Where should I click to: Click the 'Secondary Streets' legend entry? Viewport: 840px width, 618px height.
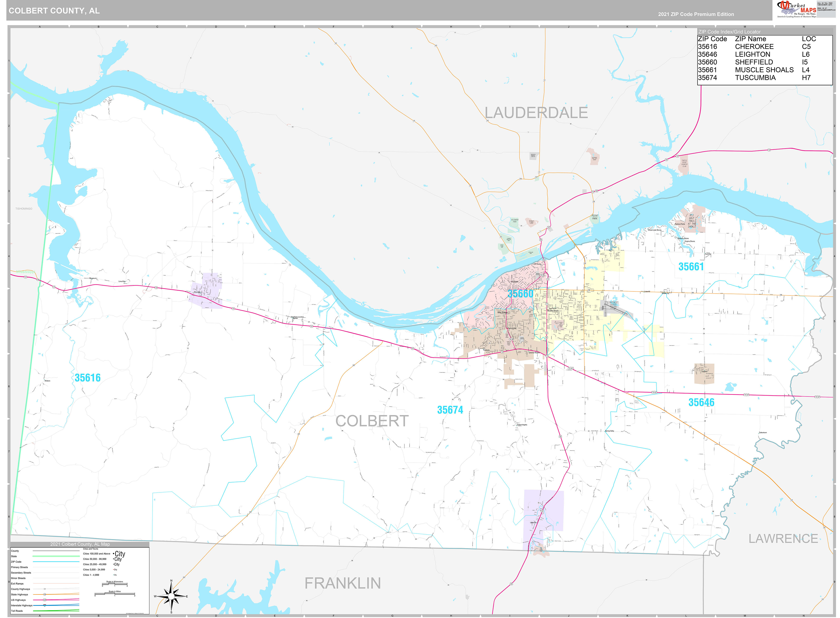21,573
